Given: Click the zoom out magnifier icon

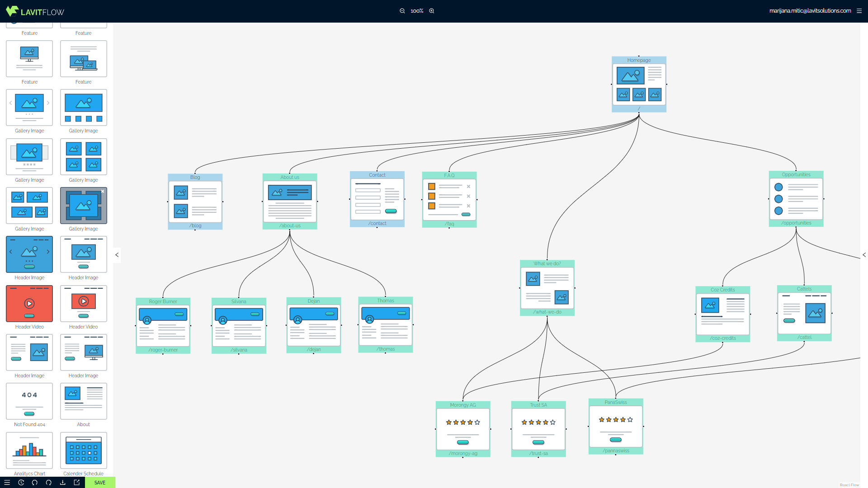Looking at the screenshot, I should [x=402, y=11].
